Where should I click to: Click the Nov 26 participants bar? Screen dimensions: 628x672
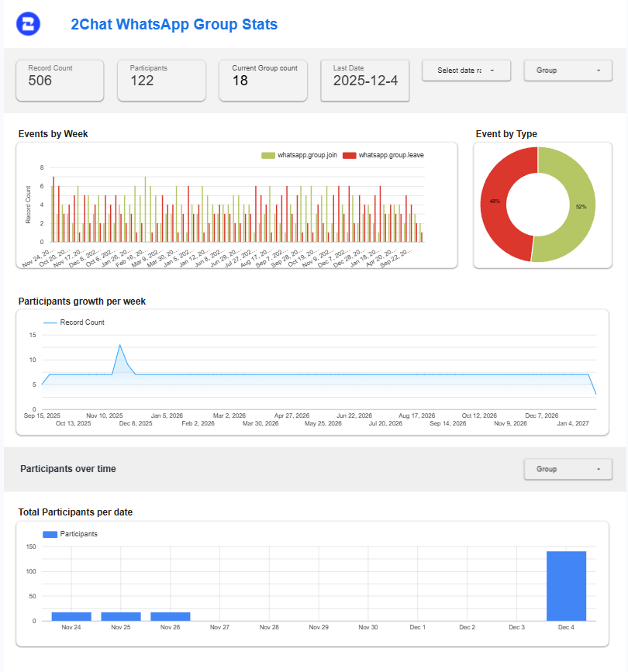[170, 616]
